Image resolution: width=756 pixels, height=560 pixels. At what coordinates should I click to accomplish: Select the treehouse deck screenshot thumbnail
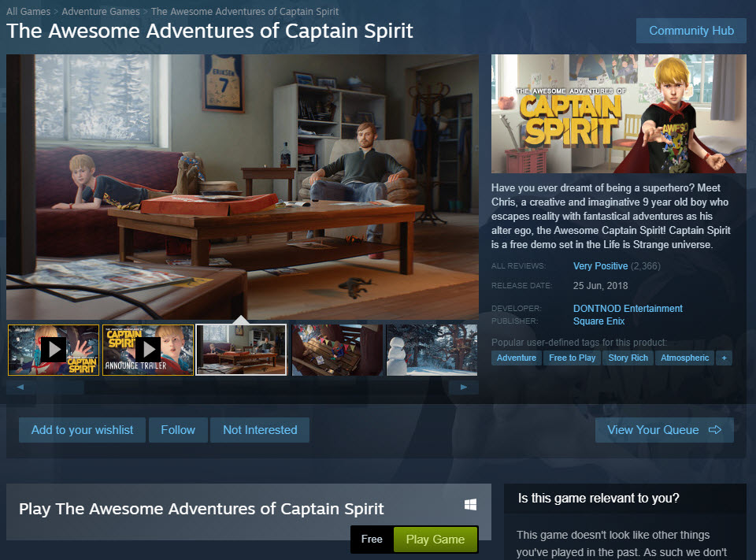coord(337,350)
